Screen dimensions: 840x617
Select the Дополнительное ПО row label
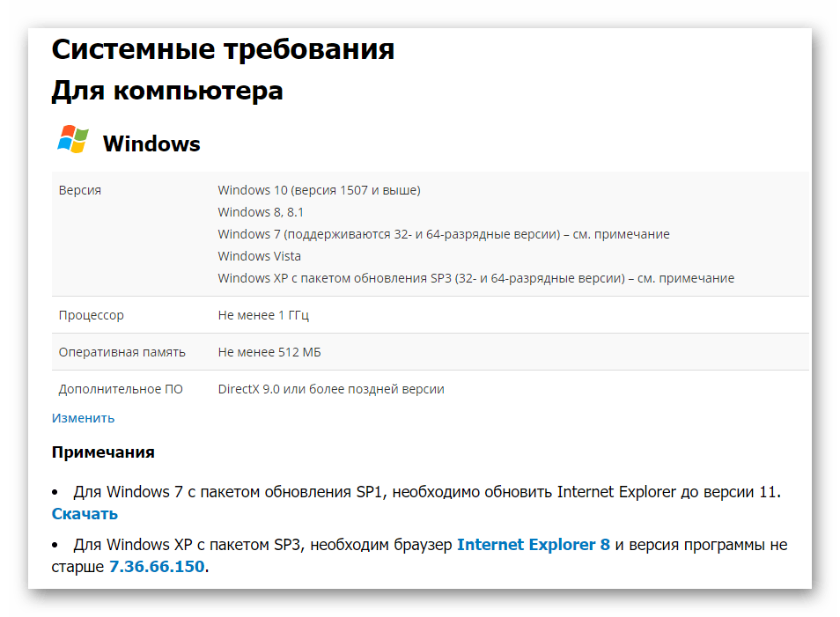(x=121, y=389)
